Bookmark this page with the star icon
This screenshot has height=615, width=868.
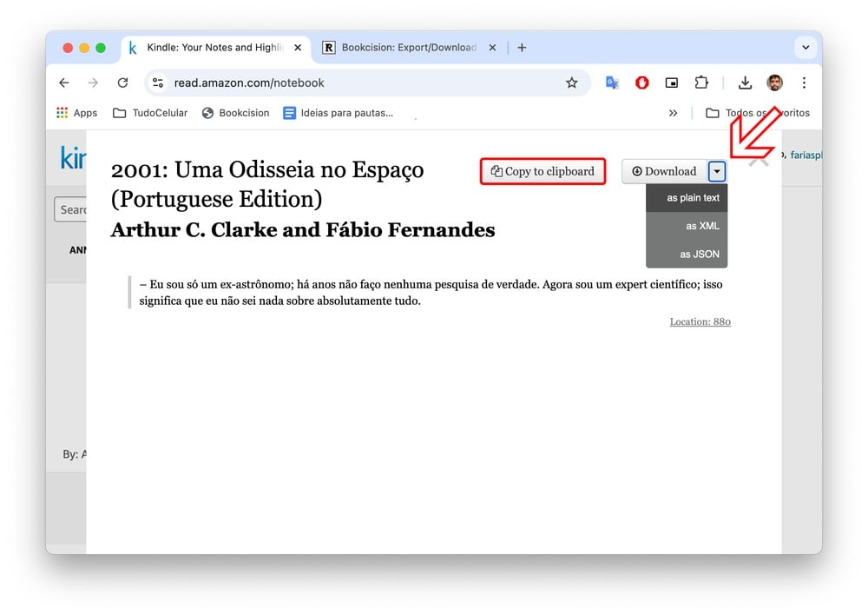pyautogui.click(x=571, y=83)
